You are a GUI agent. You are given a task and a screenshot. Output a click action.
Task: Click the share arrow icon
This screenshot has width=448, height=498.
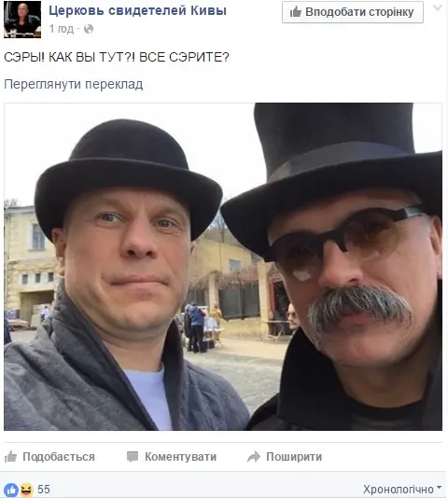click(254, 457)
